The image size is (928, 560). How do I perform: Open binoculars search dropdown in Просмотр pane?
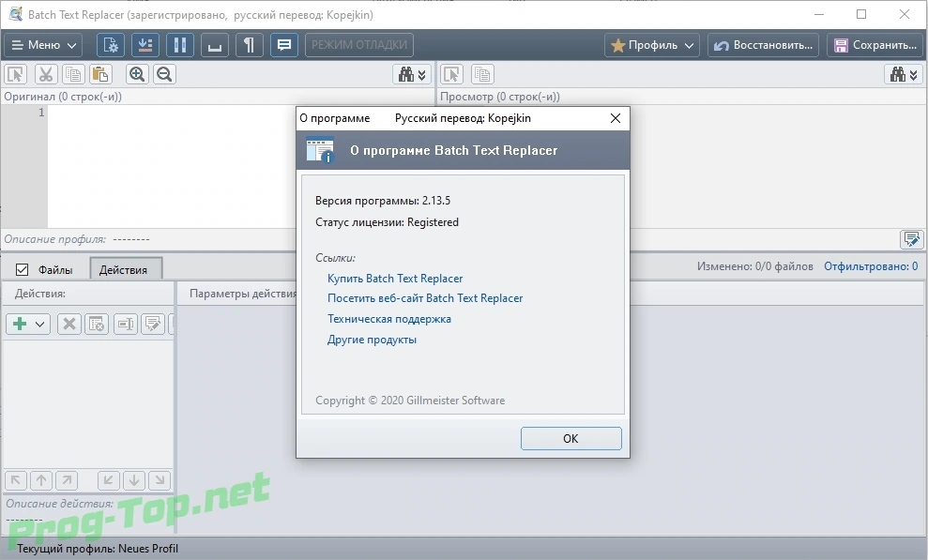[x=904, y=74]
